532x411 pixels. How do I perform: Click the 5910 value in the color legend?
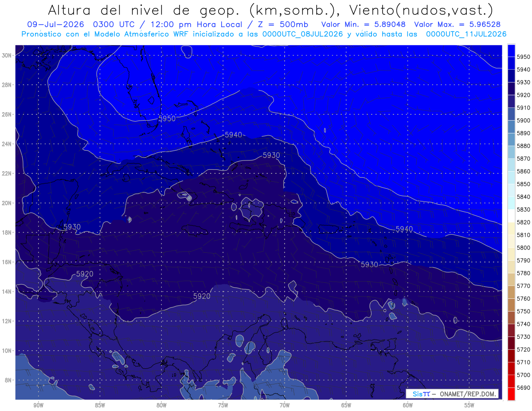click(x=524, y=108)
